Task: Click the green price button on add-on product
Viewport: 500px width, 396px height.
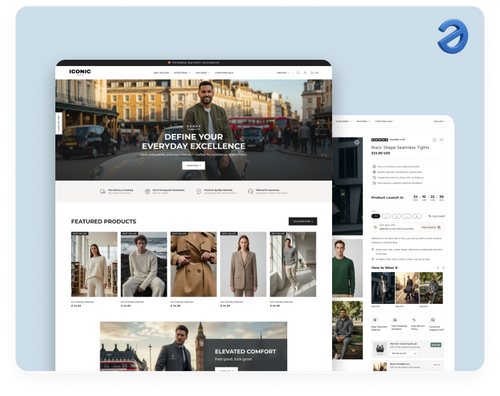Action: tap(436, 345)
